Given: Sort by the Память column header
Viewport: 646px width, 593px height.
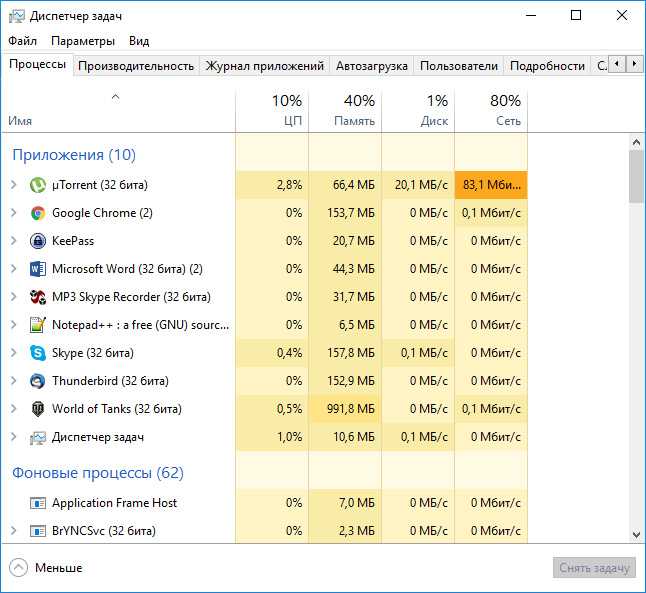Looking at the screenshot, I should [x=345, y=110].
